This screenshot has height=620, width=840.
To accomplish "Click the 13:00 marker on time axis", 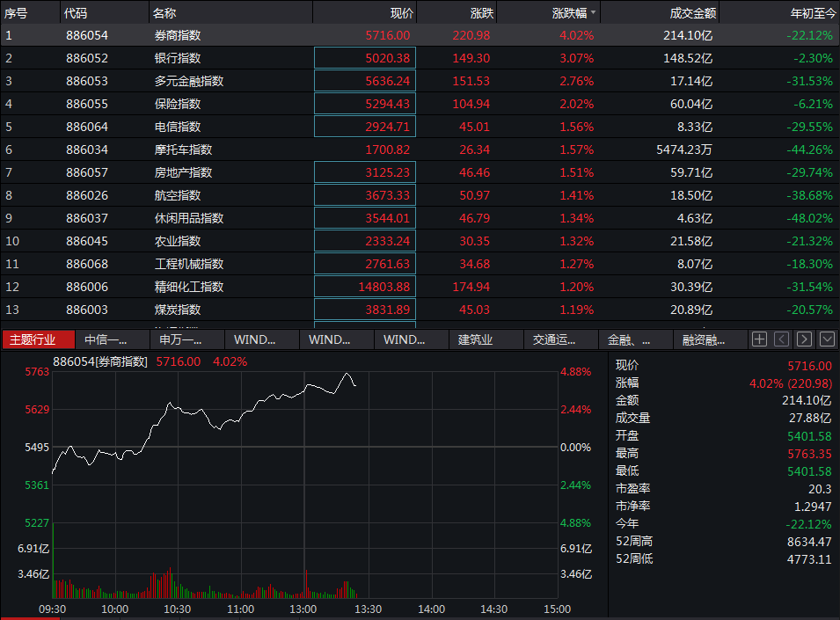I will click(303, 609).
